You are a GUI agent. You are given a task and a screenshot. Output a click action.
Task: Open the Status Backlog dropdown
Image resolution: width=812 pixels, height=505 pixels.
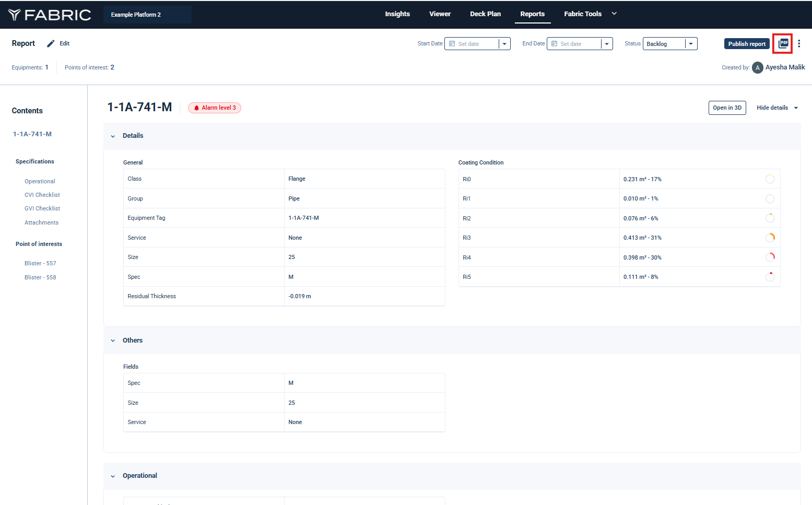point(690,44)
